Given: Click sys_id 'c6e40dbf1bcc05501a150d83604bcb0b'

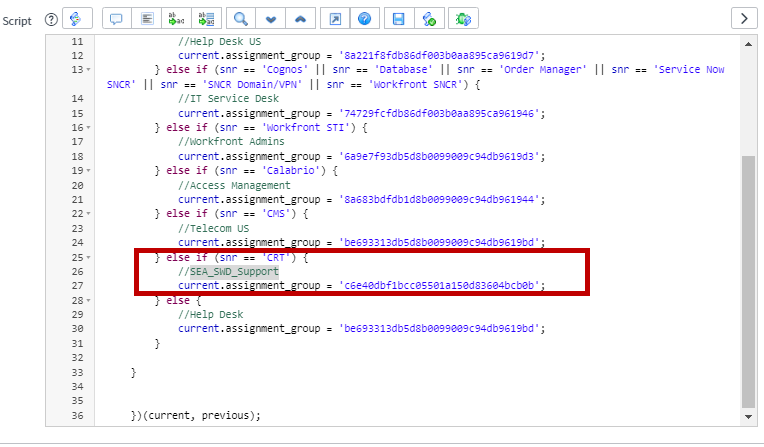Looking at the screenshot, I should point(439,286).
